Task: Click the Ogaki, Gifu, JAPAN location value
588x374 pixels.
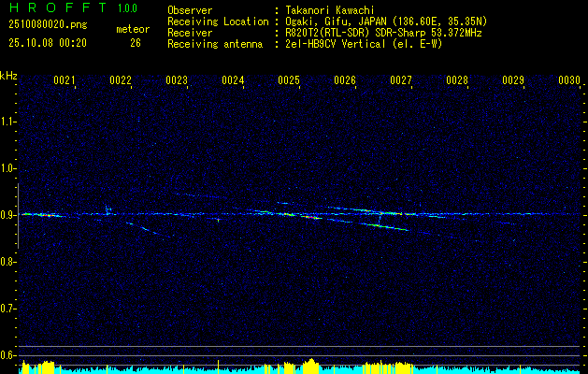Action: point(386,22)
